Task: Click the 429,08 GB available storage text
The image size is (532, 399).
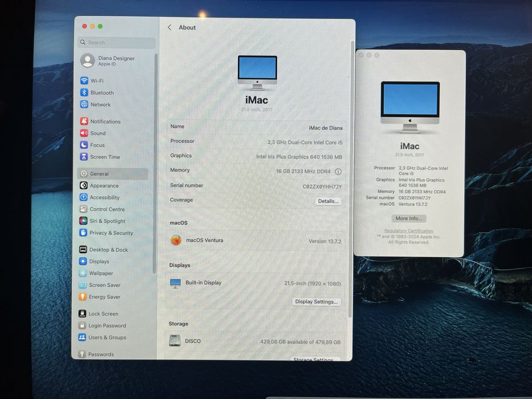Action: [300, 342]
